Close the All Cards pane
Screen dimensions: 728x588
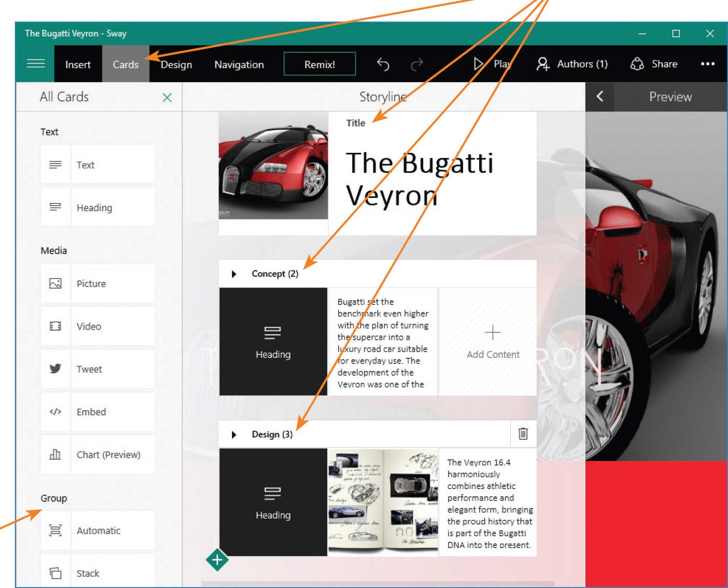coord(167,97)
